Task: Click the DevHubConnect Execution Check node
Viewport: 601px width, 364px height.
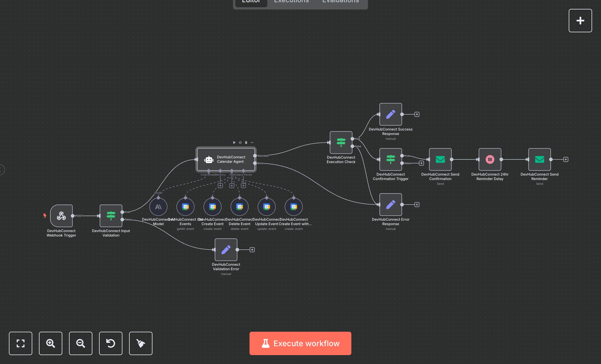Action: [x=341, y=142]
